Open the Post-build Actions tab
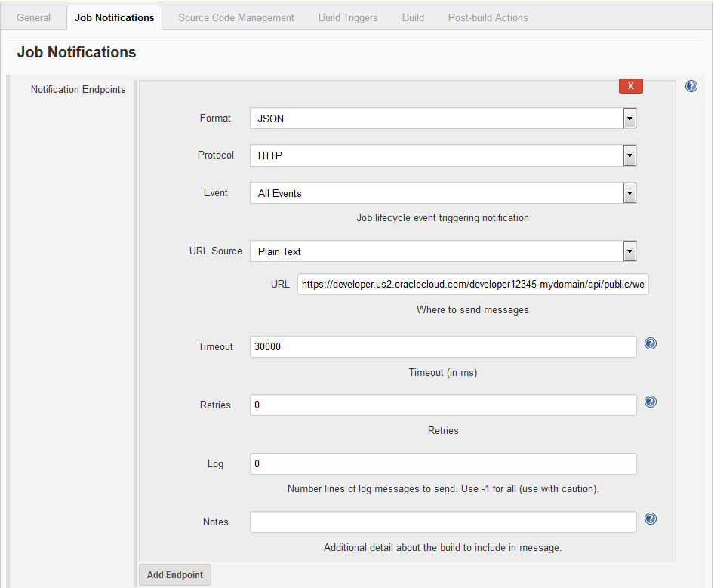This screenshot has width=714, height=588. 488,17
